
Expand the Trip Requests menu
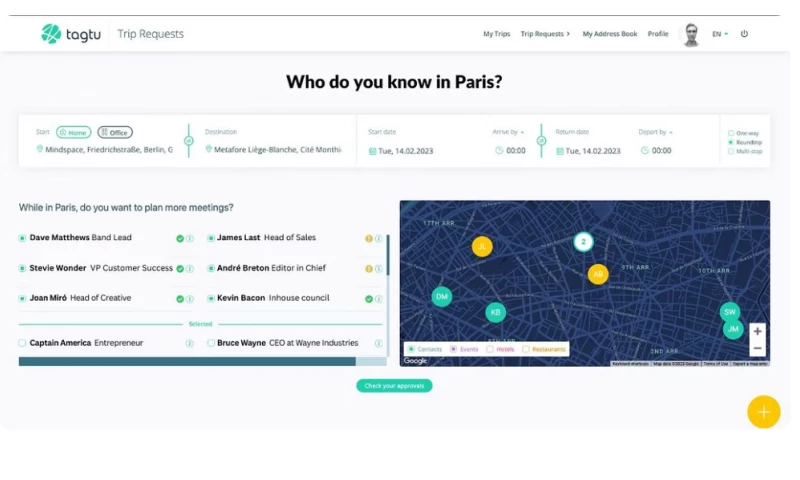point(545,34)
